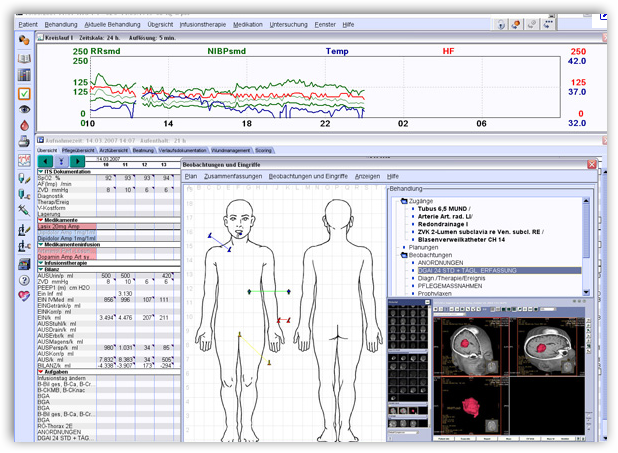Viewport: 618px width, 453px height.
Task: Click the eye observation icon in sidebar
Action: [x=24, y=109]
